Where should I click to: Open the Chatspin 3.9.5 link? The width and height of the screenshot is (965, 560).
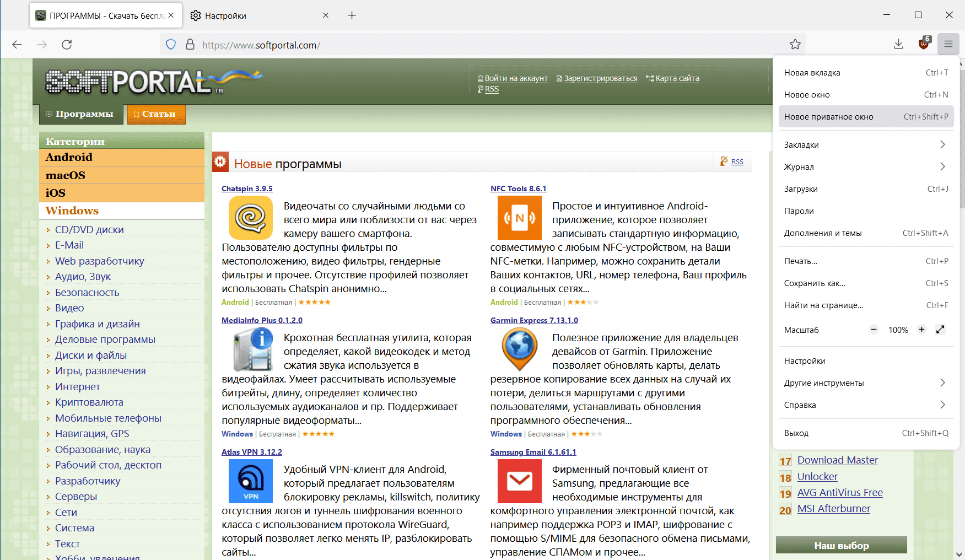click(247, 189)
